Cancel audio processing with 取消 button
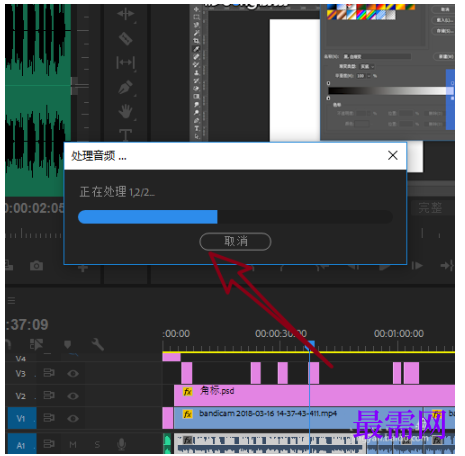 [235, 241]
